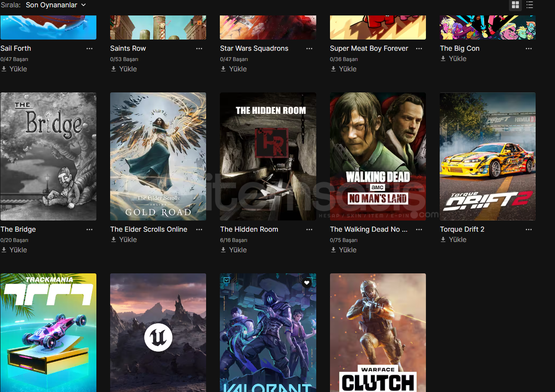Click 0/53 Başarı under Saints Row
This screenshot has height=392, width=555.
point(124,59)
